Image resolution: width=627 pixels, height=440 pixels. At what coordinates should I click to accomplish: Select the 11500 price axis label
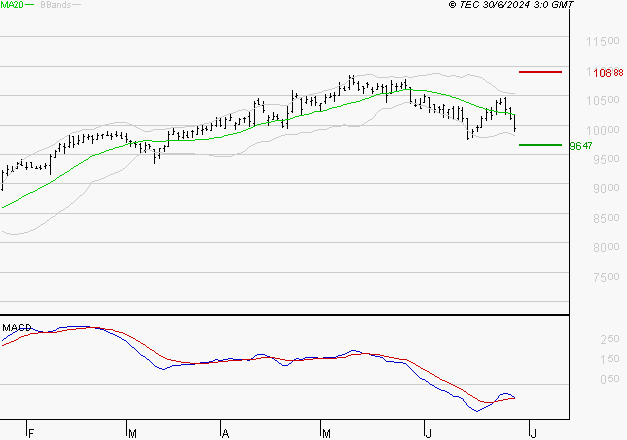(x=603, y=41)
